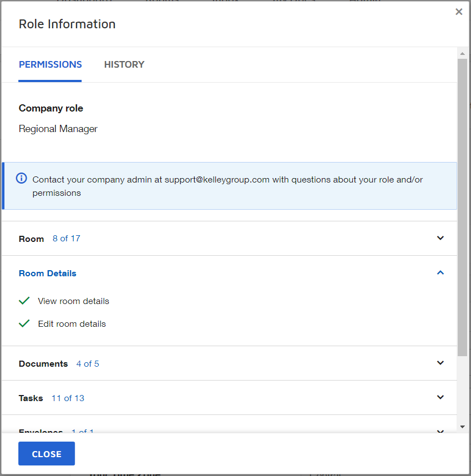Click the green checkmark beside View room details
The image size is (471, 476).
[x=24, y=301]
